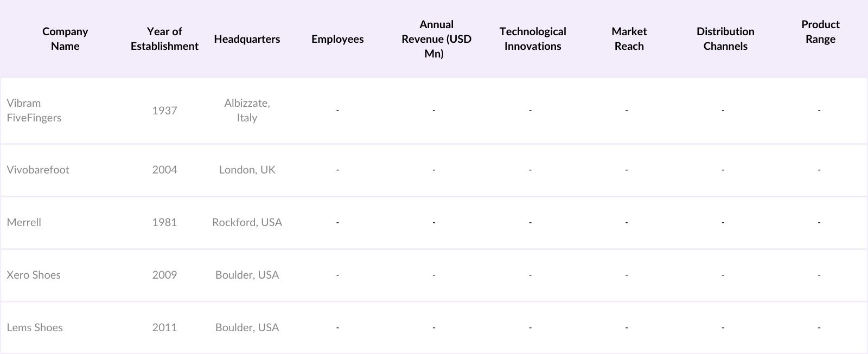The width and height of the screenshot is (868, 354).
Task: Click the Employees column header
Action: coord(337,39)
